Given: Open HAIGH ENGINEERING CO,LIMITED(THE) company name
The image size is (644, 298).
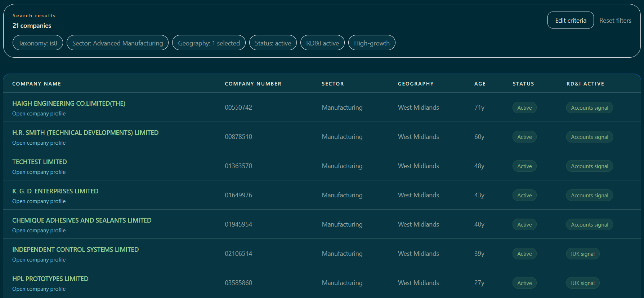Looking at the screenshot, I should point(69,104).
